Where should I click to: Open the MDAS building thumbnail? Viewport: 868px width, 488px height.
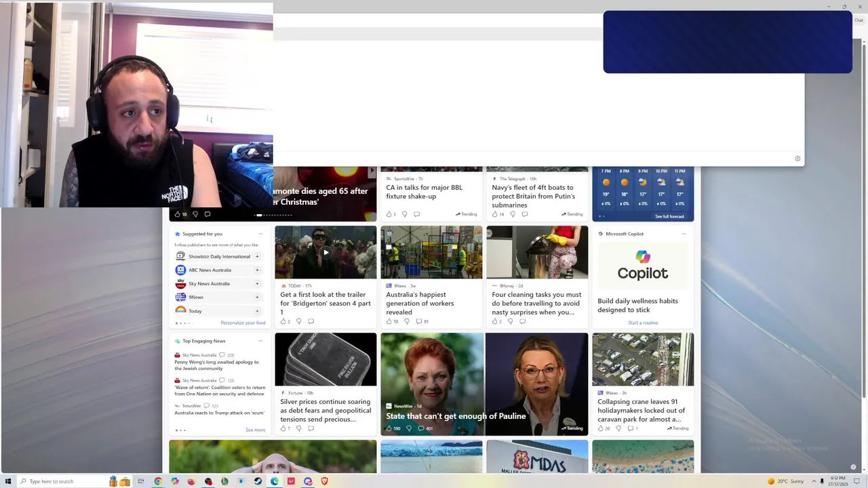537,457
